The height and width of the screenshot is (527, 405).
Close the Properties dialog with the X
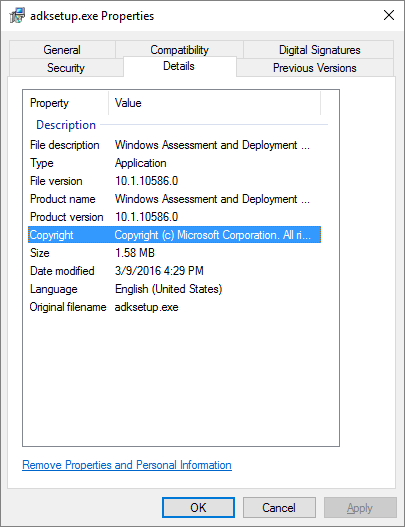click(x=389, y=15)
